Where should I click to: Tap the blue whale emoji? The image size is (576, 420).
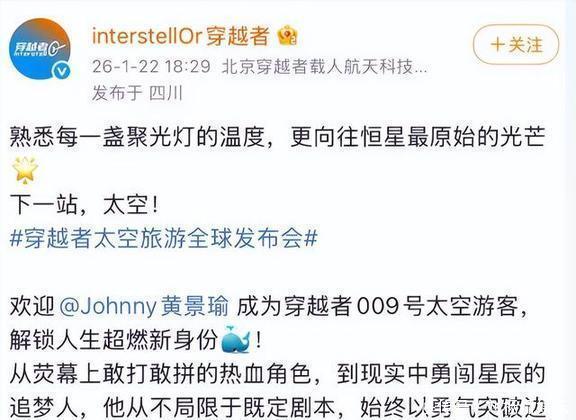[237, 340]
